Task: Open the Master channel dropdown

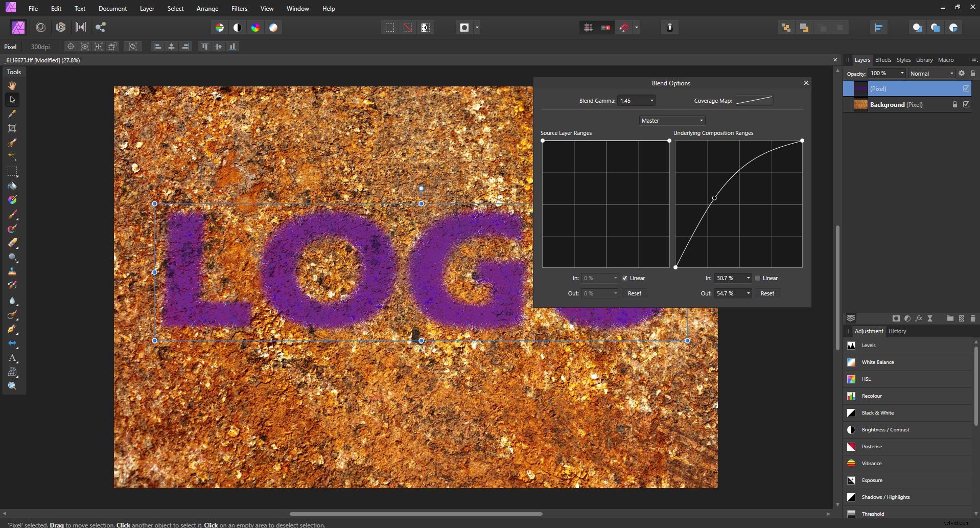Action: tap(671, 120)
